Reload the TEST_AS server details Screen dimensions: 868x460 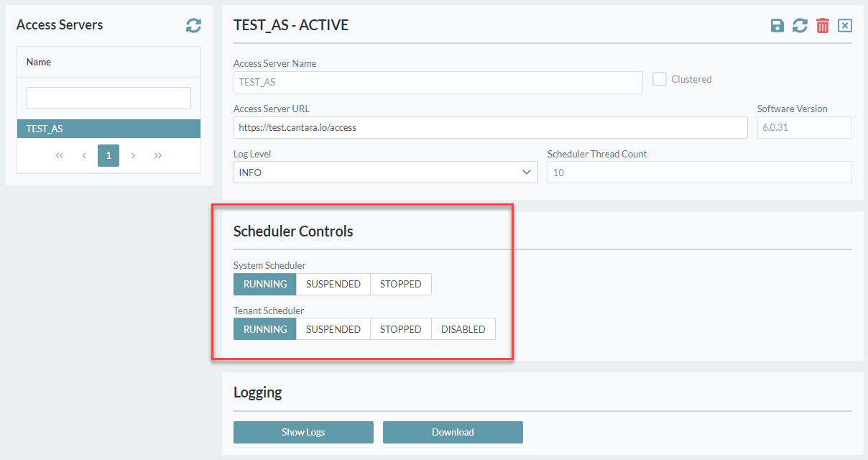pyautogui.click(x=800, y=25)
